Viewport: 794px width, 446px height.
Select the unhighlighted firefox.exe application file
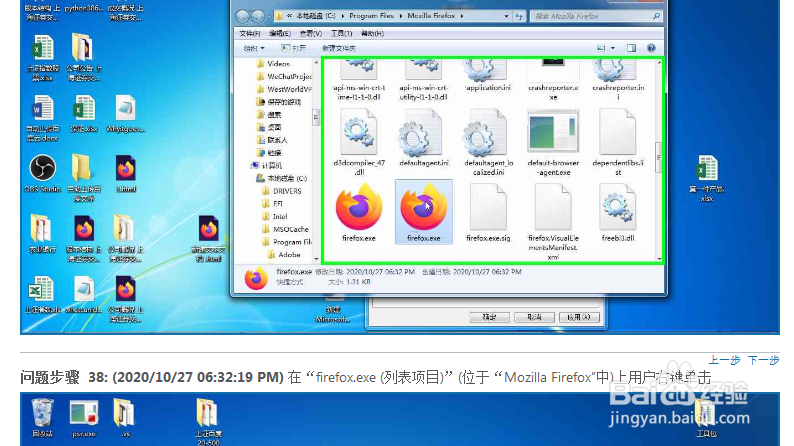coord(359,212)
